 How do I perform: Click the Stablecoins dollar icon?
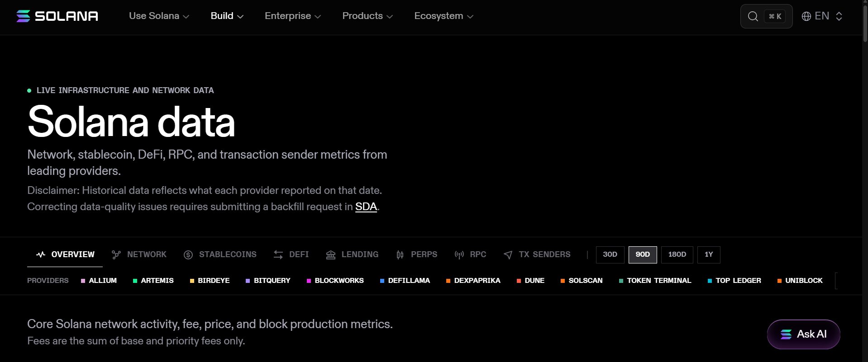[188, 255]
